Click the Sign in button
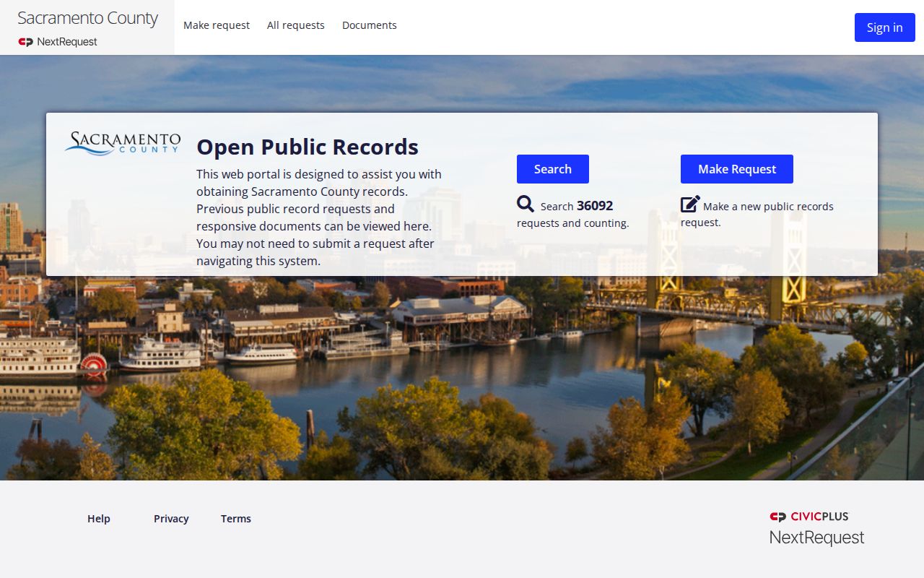 (x=885, y=27)
